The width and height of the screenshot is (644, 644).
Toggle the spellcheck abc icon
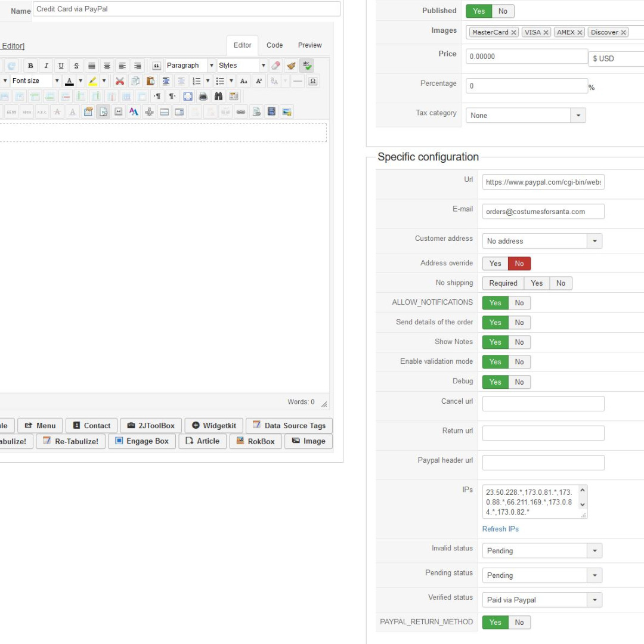[x=307, y=66]
